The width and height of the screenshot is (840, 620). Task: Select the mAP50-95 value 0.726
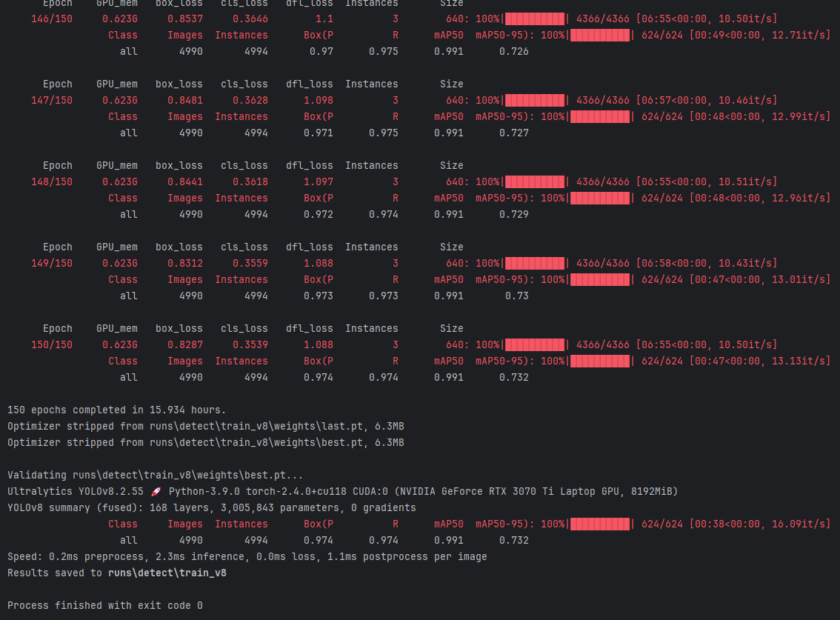514,51
